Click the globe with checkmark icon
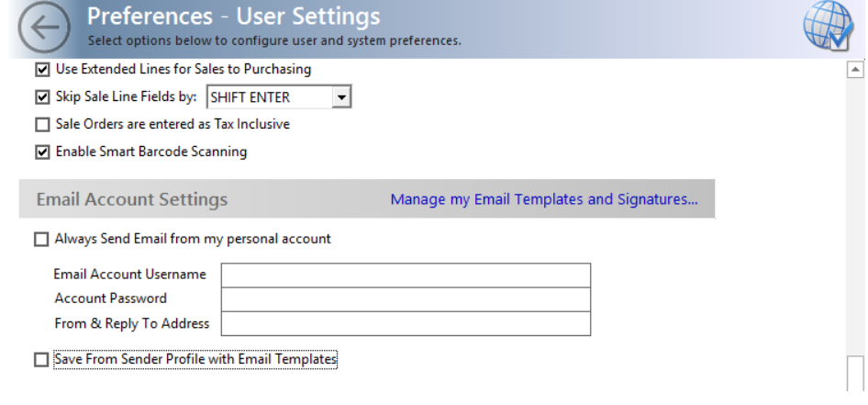The image size is (868, 405). click(829, 26)
